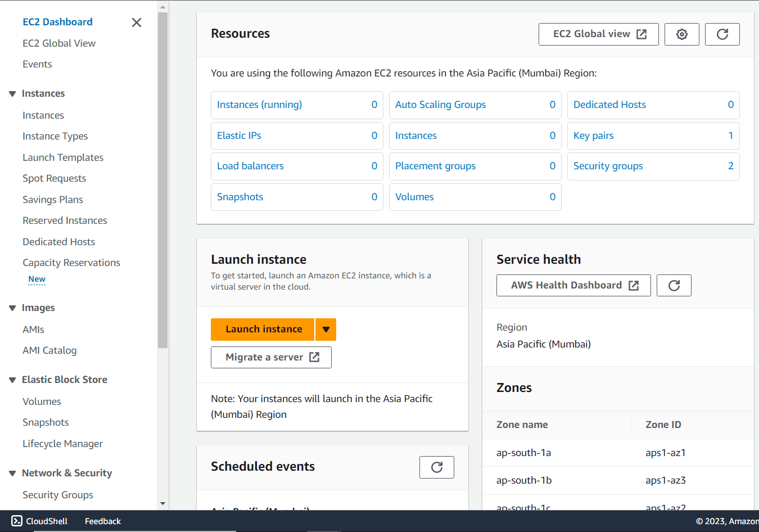
Task: Go to AMI Catalog in the sidebar
Action: (x=49, y=350)
